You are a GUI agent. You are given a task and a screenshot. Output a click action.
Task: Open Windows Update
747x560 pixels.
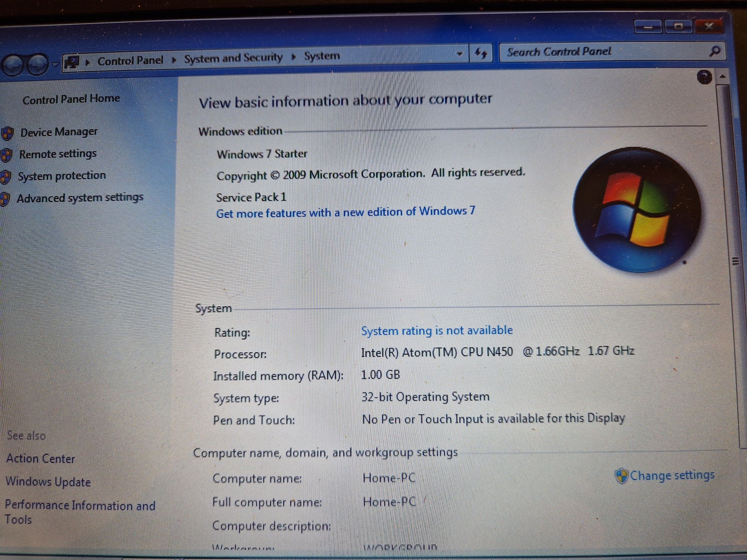coord(48,482)
